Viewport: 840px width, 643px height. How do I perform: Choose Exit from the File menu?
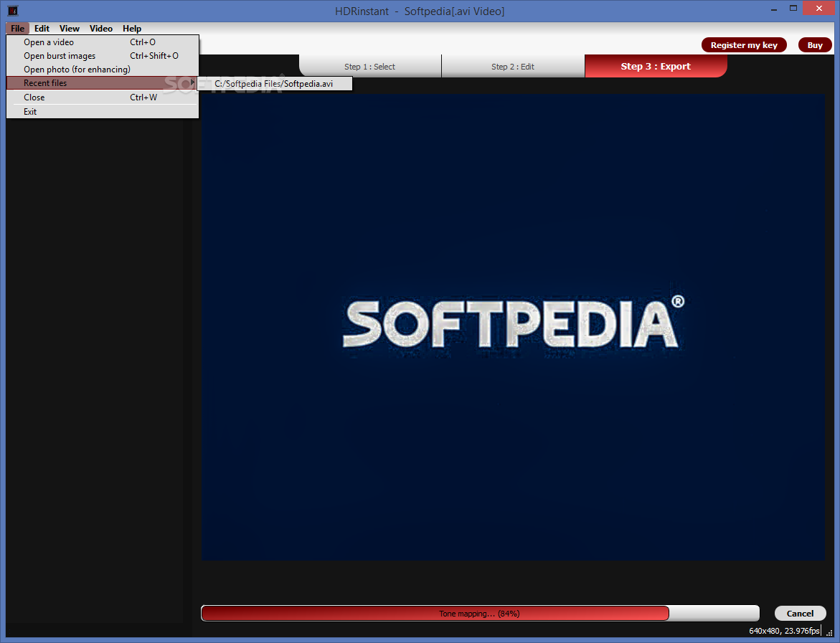pyautogui.click(x=103, y=111)
